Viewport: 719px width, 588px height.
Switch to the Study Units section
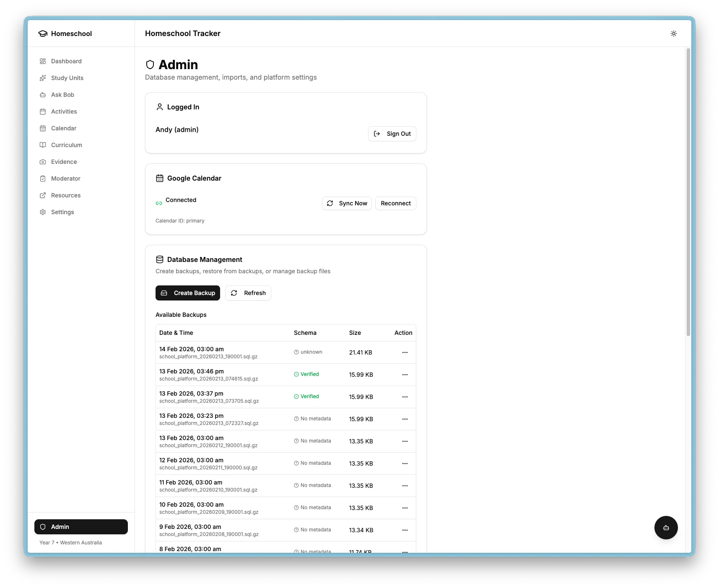43,78
